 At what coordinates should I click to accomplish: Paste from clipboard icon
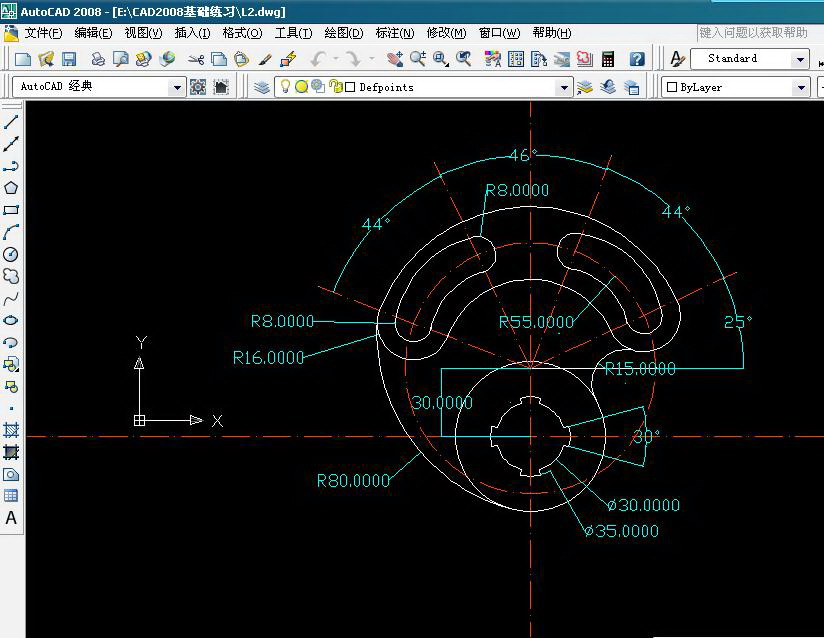point(242,59)
